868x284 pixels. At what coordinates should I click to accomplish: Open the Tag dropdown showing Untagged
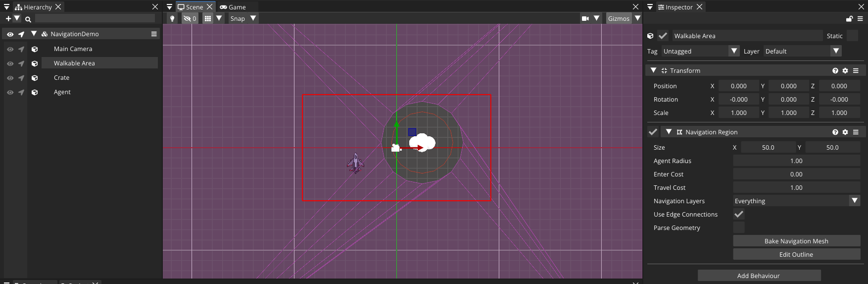pyautogui.click(x=700, y=51)
